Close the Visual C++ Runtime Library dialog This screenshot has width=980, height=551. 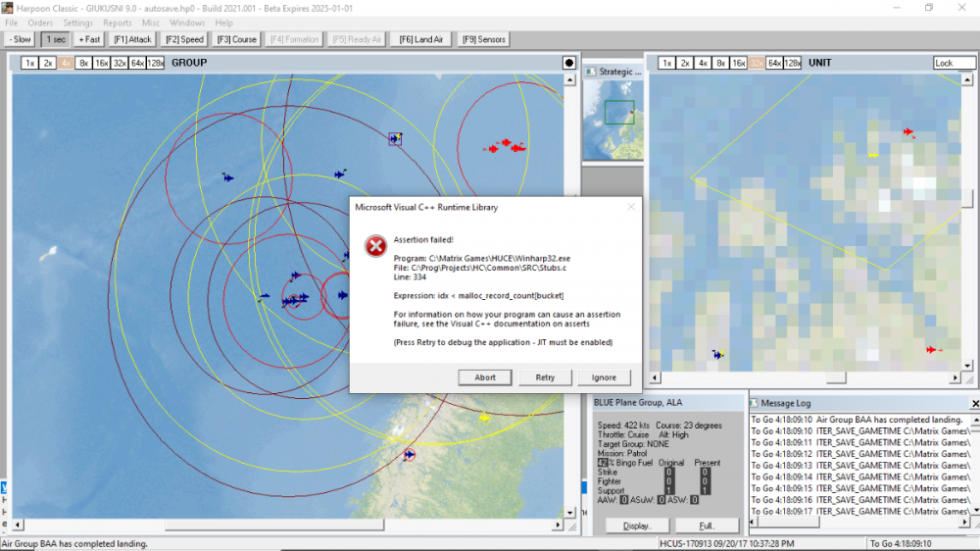(631, 207)
